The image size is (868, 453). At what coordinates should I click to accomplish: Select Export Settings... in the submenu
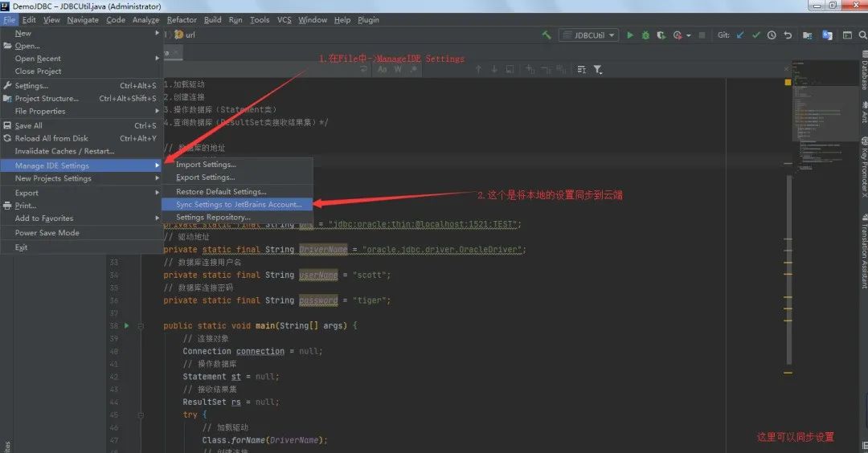(237, 177)
